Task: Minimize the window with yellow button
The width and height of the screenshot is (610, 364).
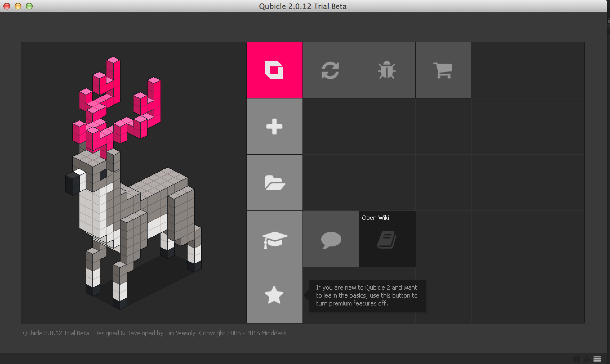Action: [x=18, y=6]
